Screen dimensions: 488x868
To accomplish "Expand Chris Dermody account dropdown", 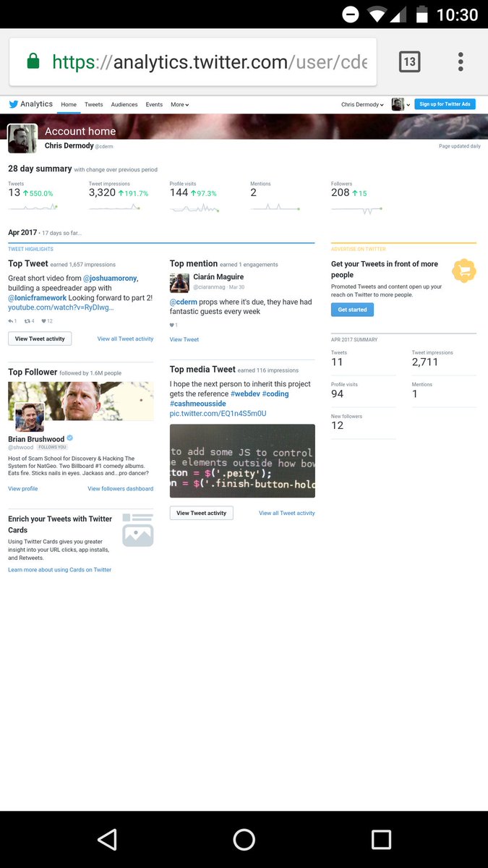I will tap(363, 104).
